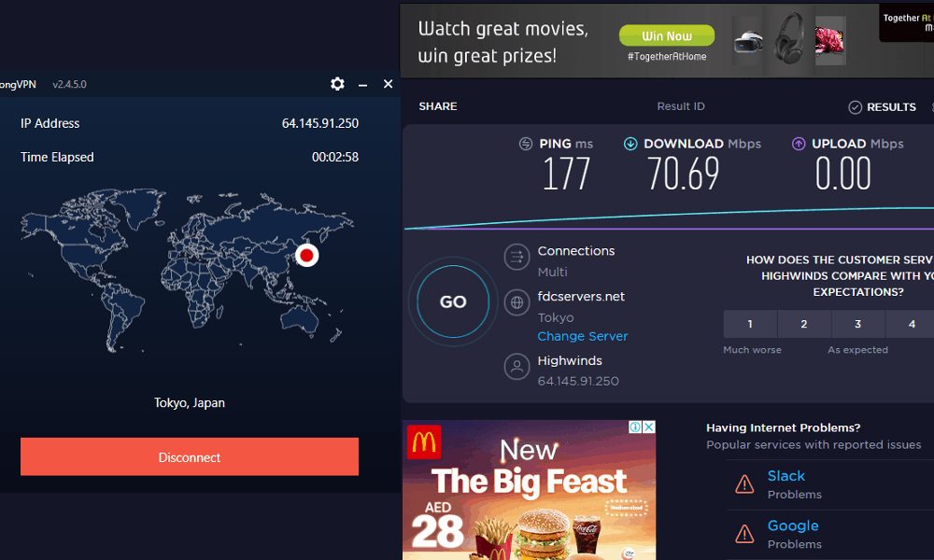Minimize the StrongVPN window
This screenshot has width=934, height=560.
[362, 85]
